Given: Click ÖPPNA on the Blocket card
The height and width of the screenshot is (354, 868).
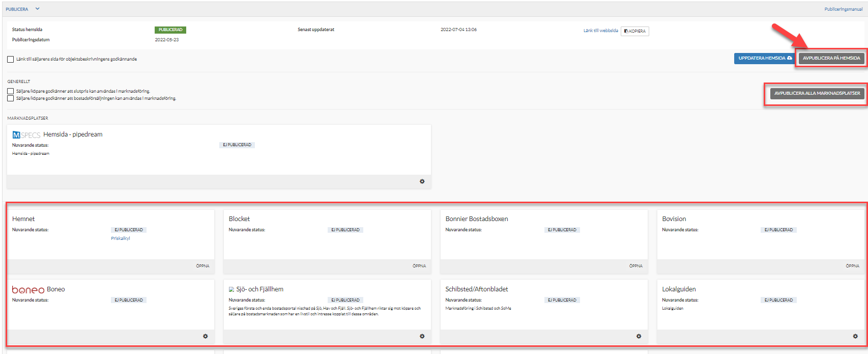Looking at the screenshot, I should (419, 266).
